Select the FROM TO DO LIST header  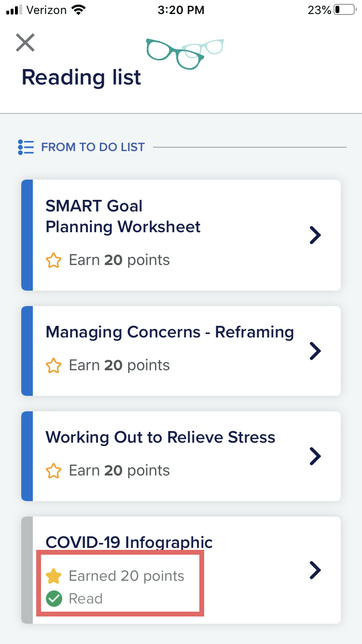coord(93,147)
